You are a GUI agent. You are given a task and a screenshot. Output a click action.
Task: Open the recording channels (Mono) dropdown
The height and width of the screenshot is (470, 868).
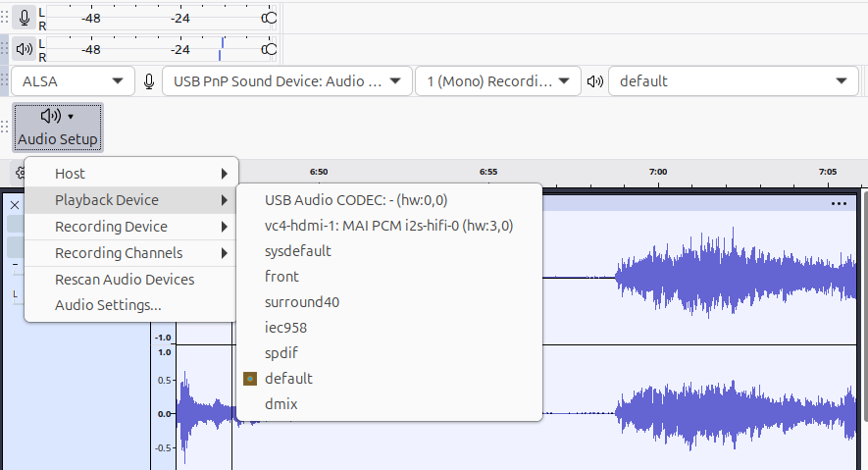(496, 81)
